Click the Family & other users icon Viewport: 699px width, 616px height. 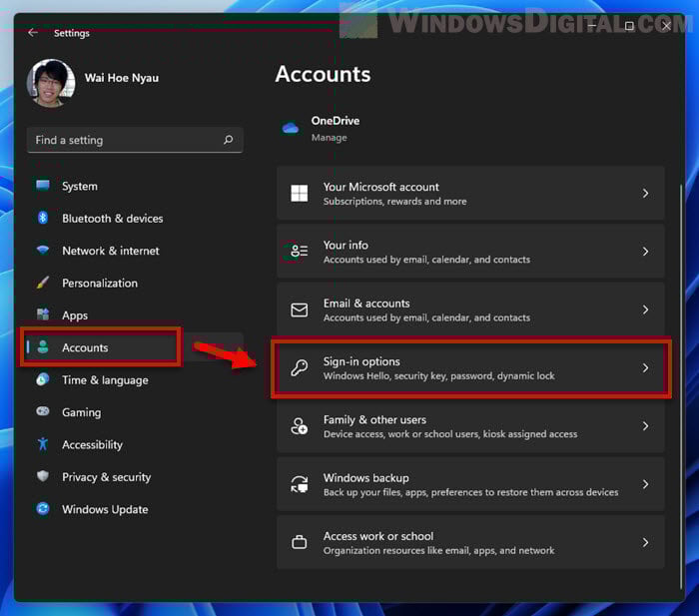[300, 426]
